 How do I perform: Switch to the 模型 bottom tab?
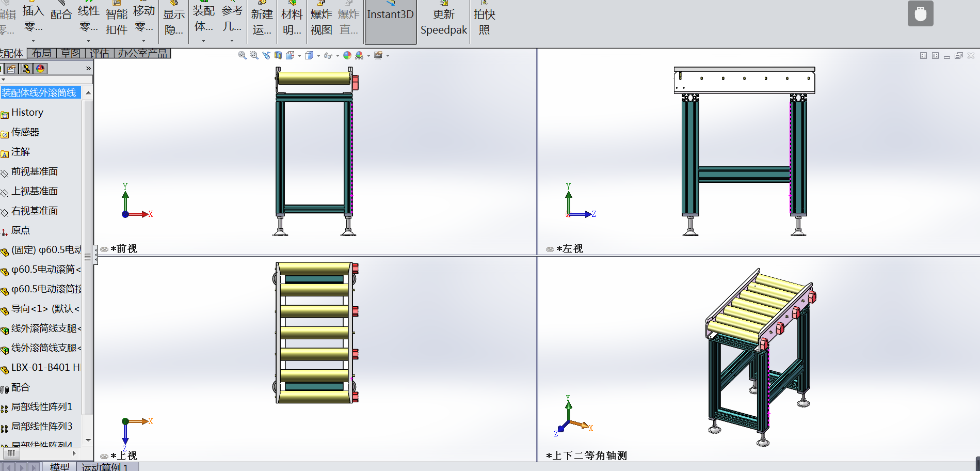[59, 466]
